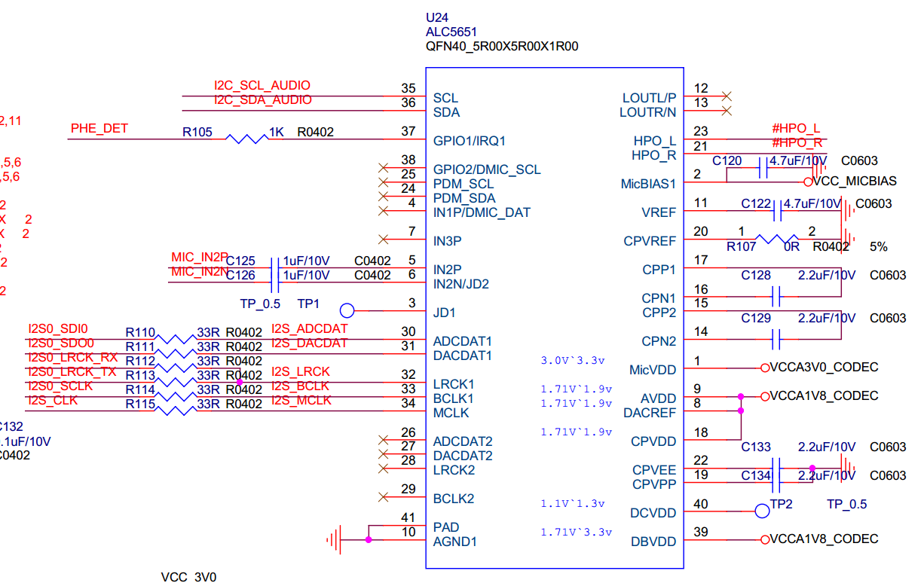Click the C122 capacitor symbol
The width and height of the screenshot is (924, 583).
(x=779, y=212)
